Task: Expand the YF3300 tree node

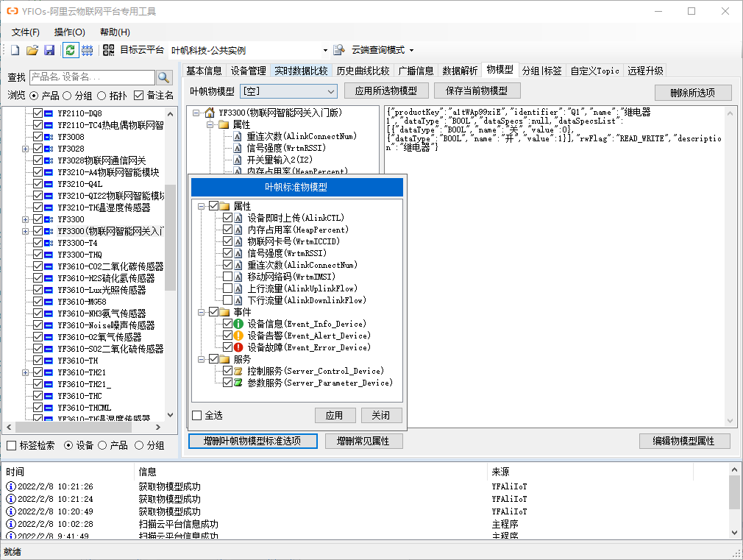Action: [x=25, y=219]
